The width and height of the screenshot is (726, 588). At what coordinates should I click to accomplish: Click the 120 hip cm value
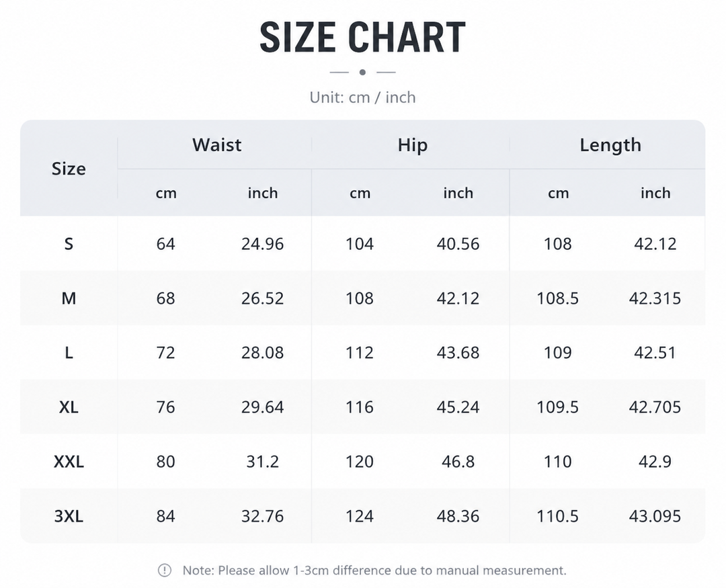click(x=359, y=462)
